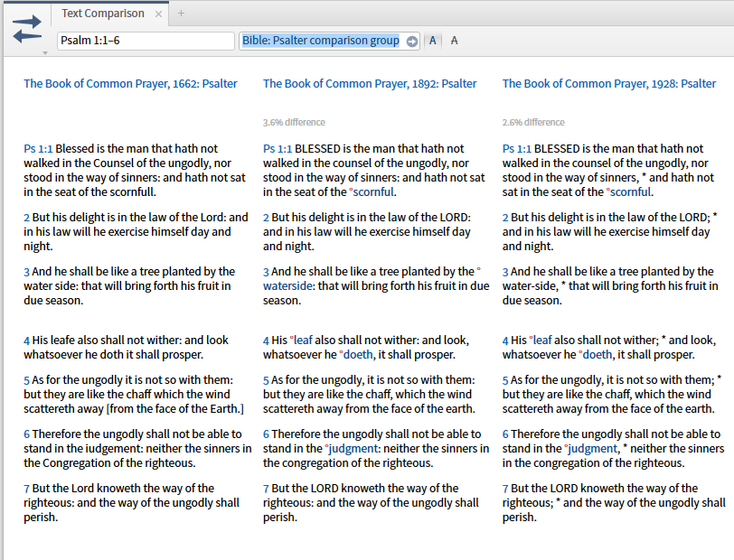
Task: Click the Ps 1:1 reference in the 1662 column
Action: click(36, 148)
